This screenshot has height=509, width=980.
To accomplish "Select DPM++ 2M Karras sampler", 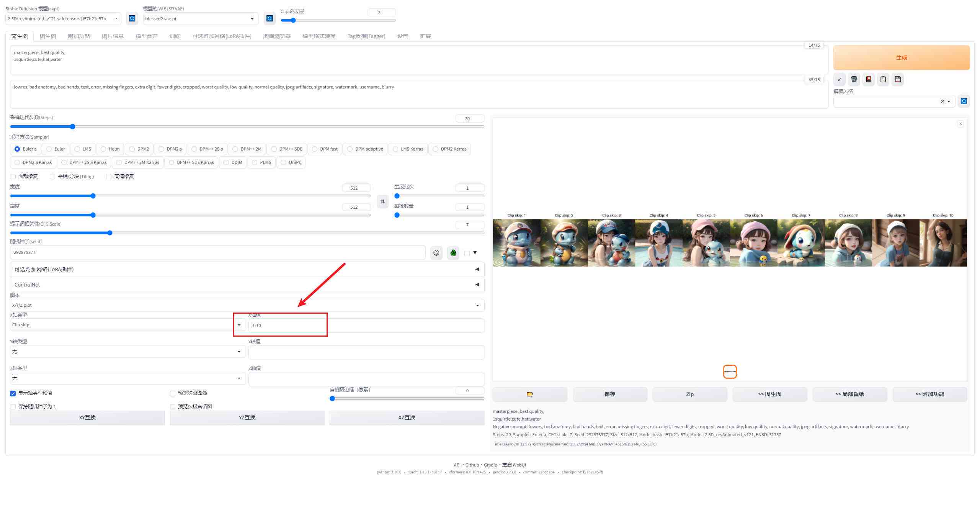I will (138, 162).
